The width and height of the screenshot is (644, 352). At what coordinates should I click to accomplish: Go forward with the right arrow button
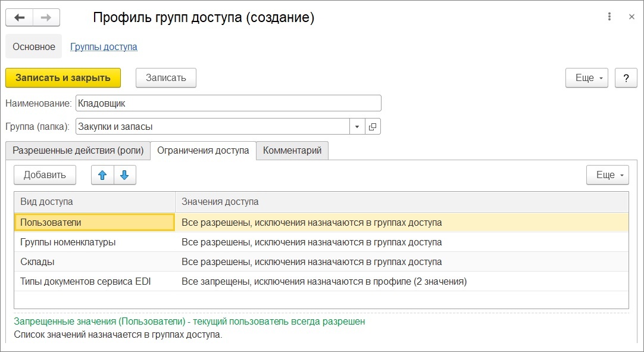(46, 18)
